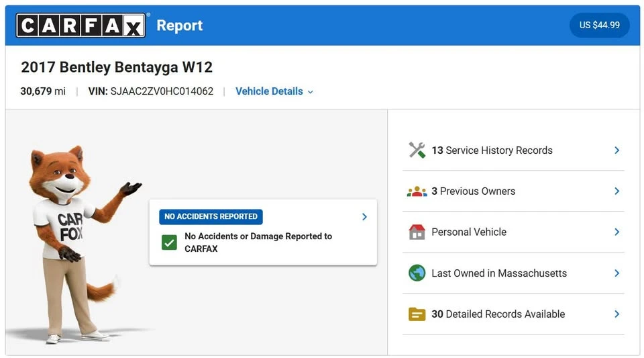Open 30 Detailed Records Available
The height and width of the screenshot is (358, 644).
513,314
